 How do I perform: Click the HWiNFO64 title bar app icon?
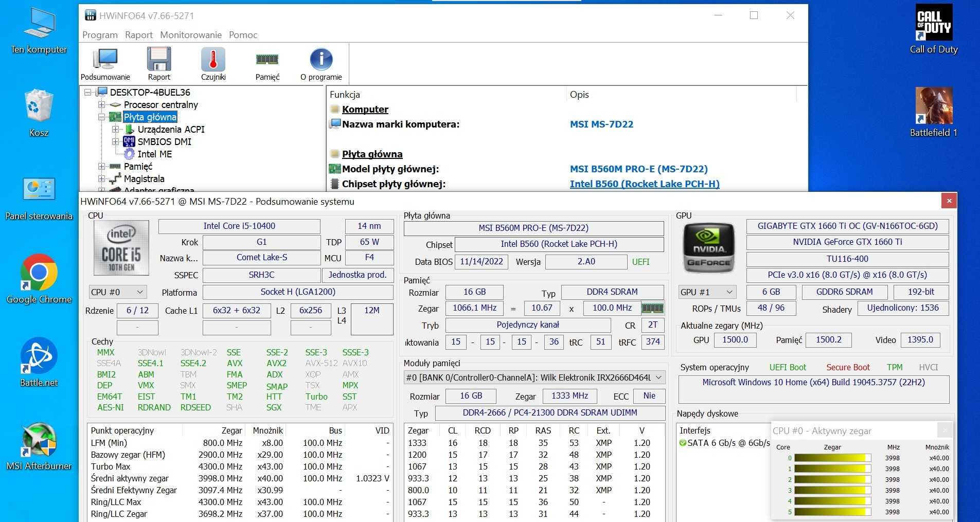pos(91,15)
